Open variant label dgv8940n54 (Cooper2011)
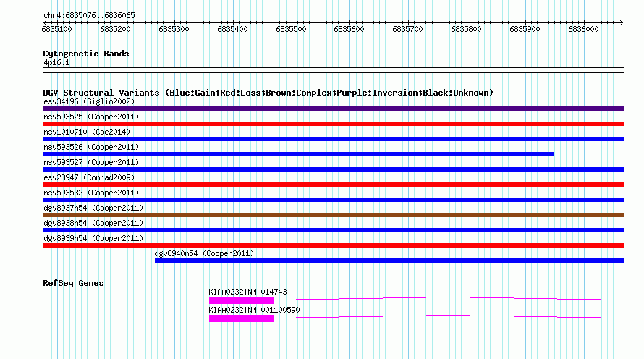The width and height of the screenshot is (644, 359). pyautogui.click(x=204, y=254)
